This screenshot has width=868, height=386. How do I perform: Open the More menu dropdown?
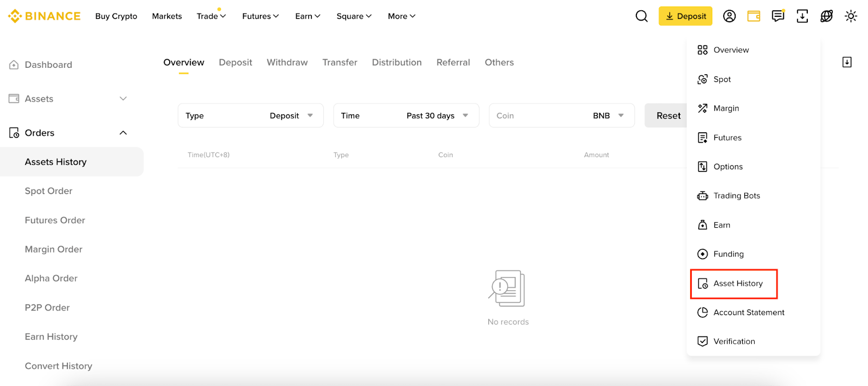401,16
